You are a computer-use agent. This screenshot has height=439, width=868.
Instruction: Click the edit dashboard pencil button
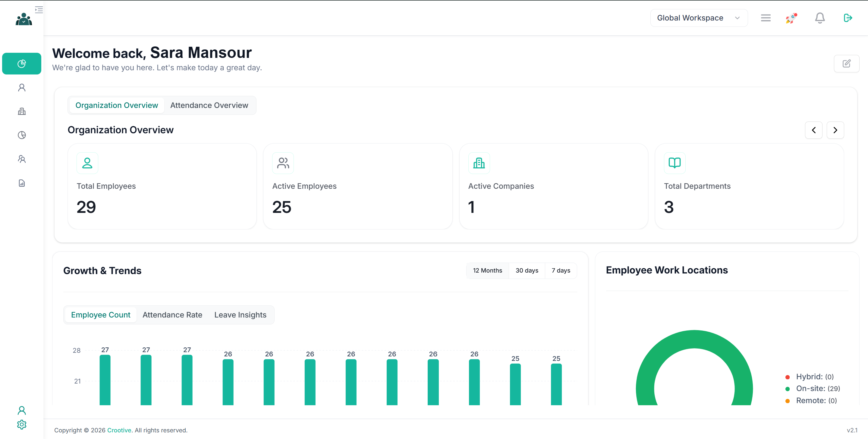click(x=846, y=63)
